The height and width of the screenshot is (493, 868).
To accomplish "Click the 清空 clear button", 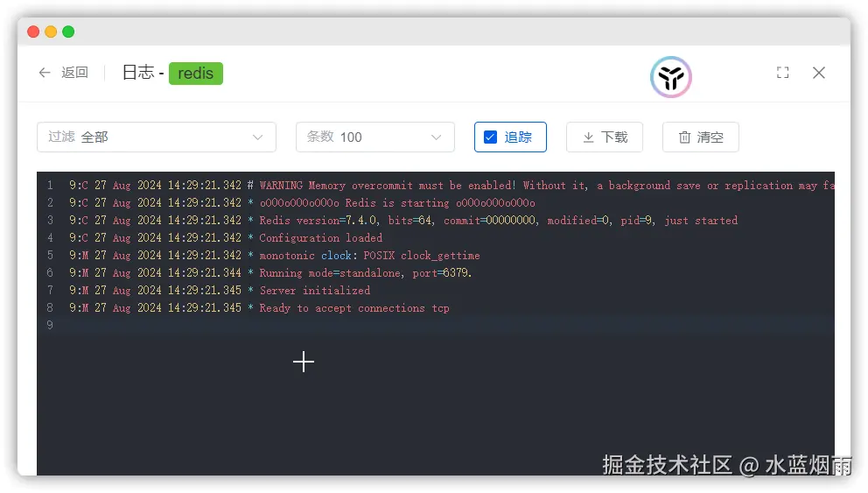I will click(x=701, y=137).
